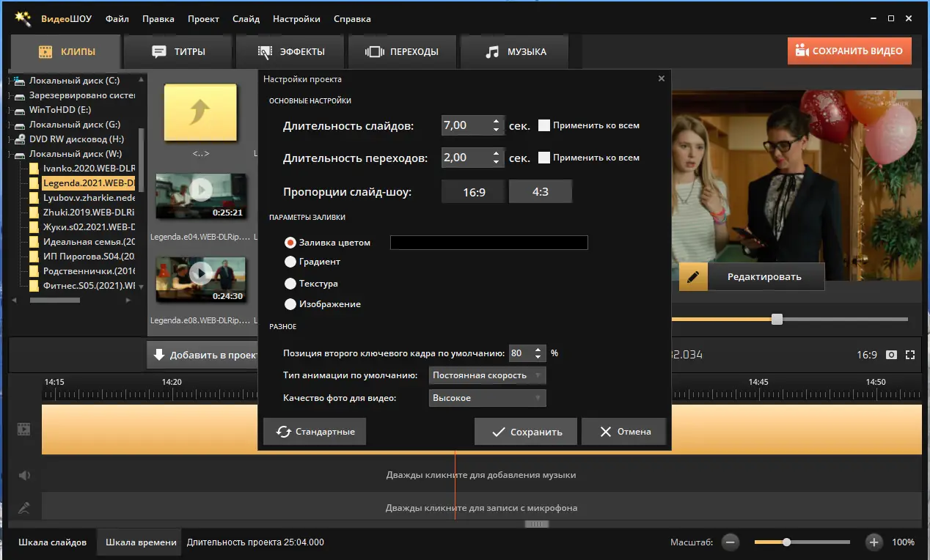Image resolution: width=930 pixels, height=560 pixels.
Task: Switch to Шкала слайдов view
Action: click(x=53, y=542)
